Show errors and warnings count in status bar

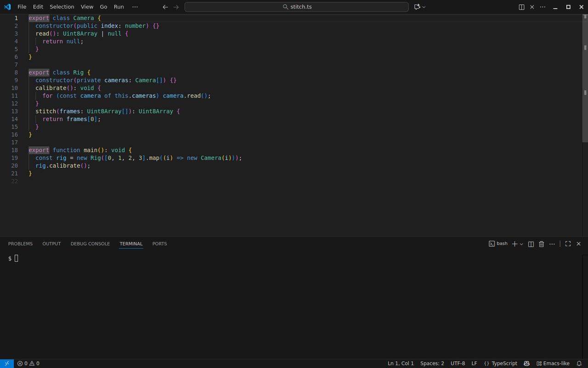point(28,363)
